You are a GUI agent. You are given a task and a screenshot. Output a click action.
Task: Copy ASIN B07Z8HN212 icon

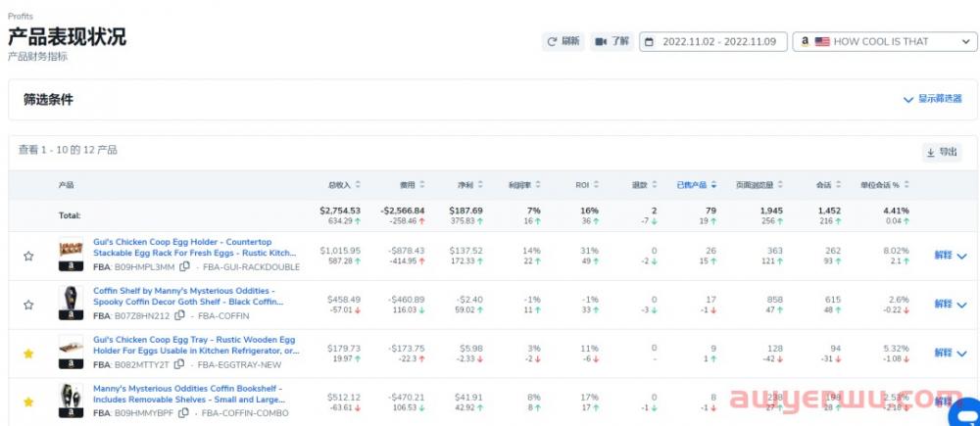[x=179, y=315]
